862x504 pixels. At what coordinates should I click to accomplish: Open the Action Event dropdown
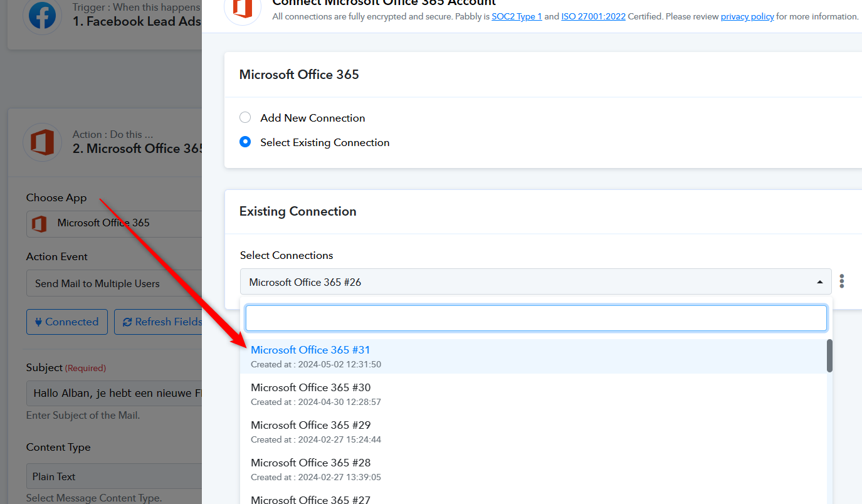point(114,283)
